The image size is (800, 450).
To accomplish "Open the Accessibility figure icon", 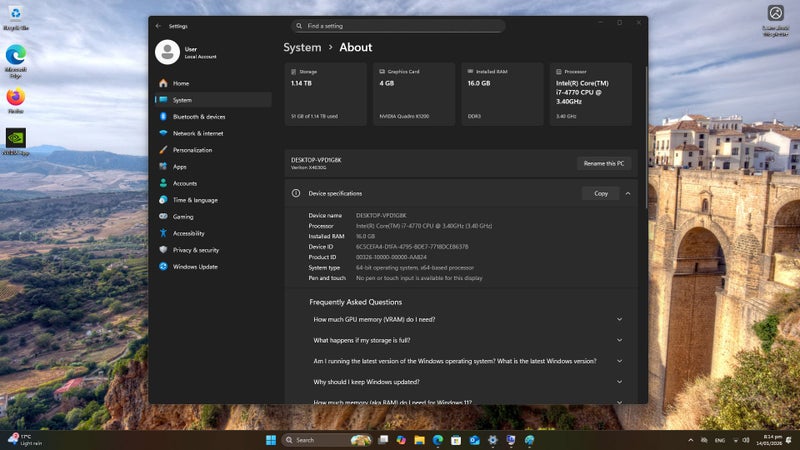I will point(163,233).
